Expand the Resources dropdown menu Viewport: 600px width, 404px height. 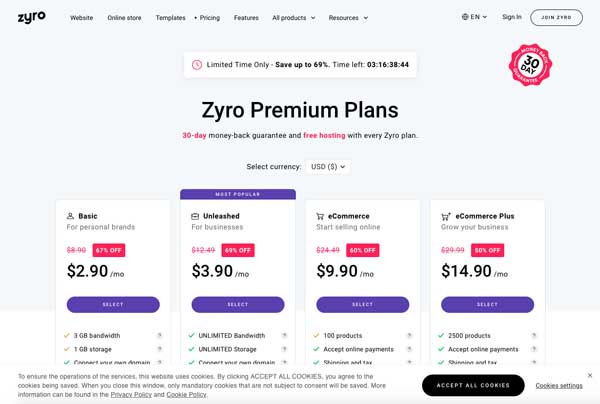[348, 18]
